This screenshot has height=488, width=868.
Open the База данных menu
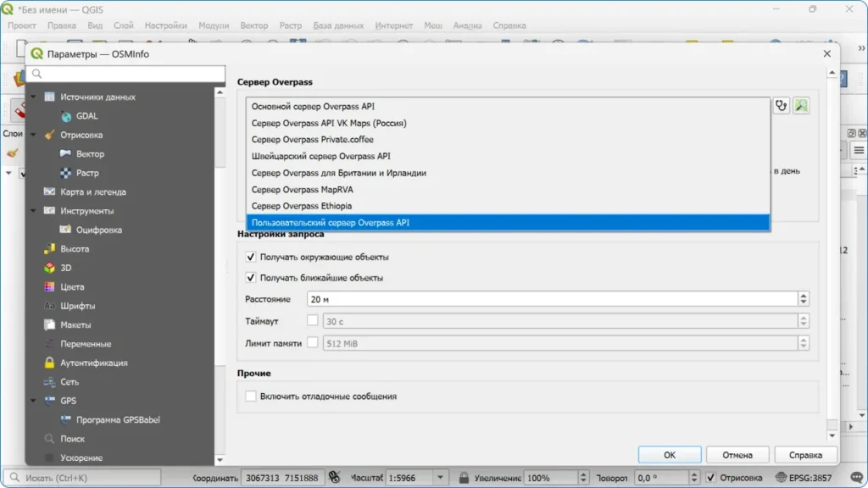point(338,25)
